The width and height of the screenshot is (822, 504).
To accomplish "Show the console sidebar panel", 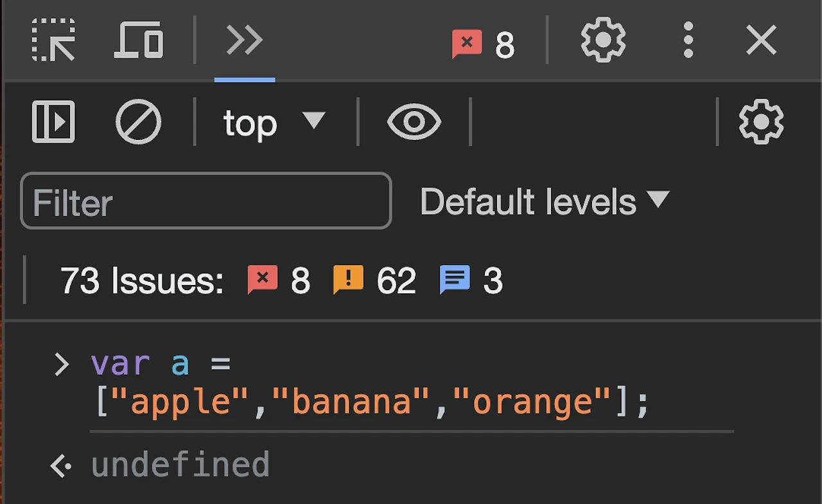I will click(x=53, y=121).
